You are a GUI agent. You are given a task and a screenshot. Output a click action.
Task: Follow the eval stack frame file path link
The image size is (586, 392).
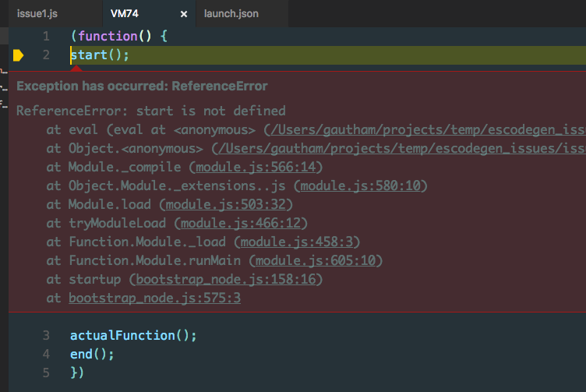click(x=429, y=129)
